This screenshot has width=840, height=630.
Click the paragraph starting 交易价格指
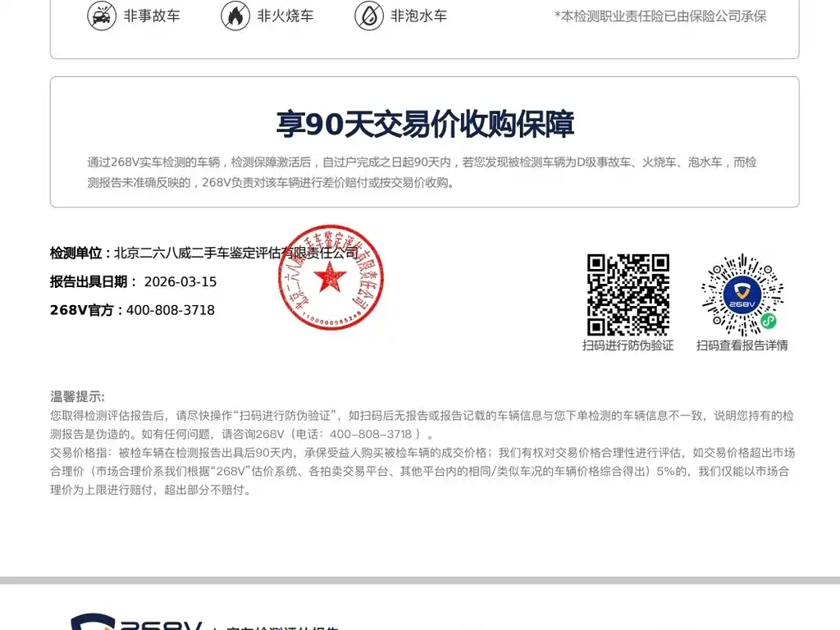[422, 472]
